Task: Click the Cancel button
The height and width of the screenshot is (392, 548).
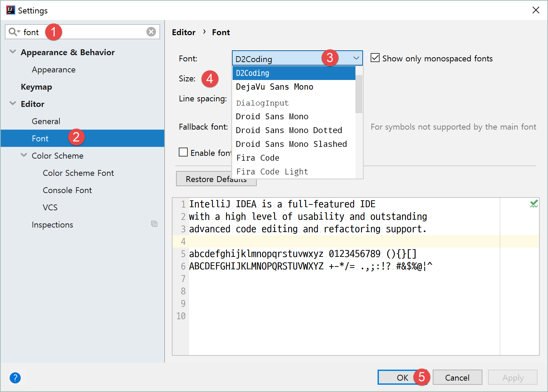Action: 457,378
